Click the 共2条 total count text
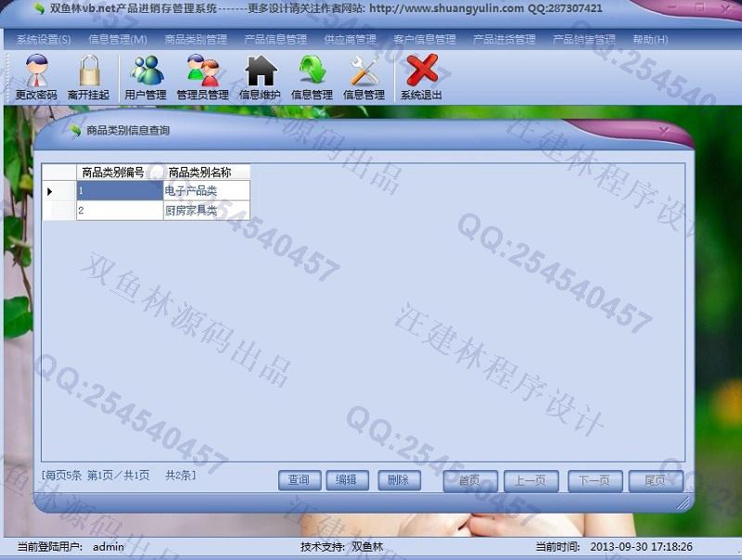 tap(180, 475)
